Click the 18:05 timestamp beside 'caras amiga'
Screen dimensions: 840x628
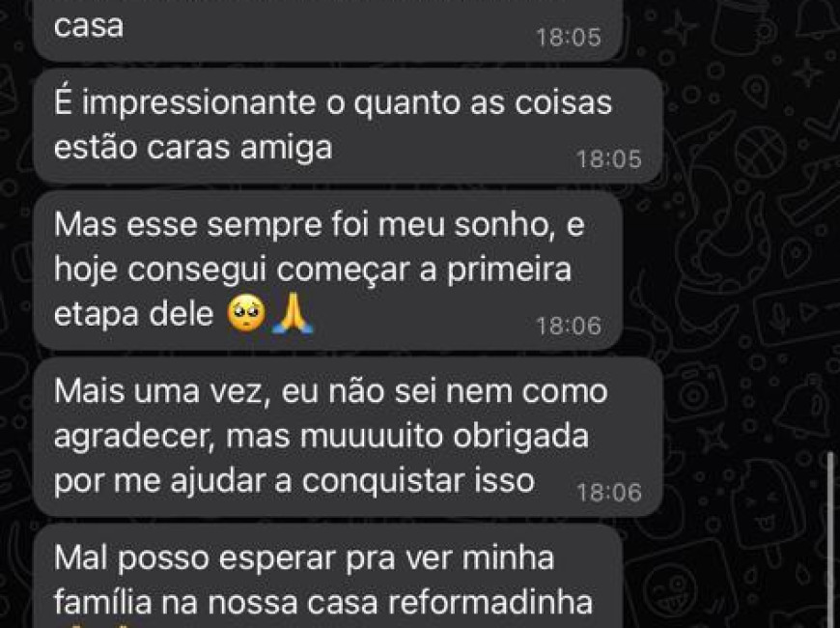click(x=608, y=159)
